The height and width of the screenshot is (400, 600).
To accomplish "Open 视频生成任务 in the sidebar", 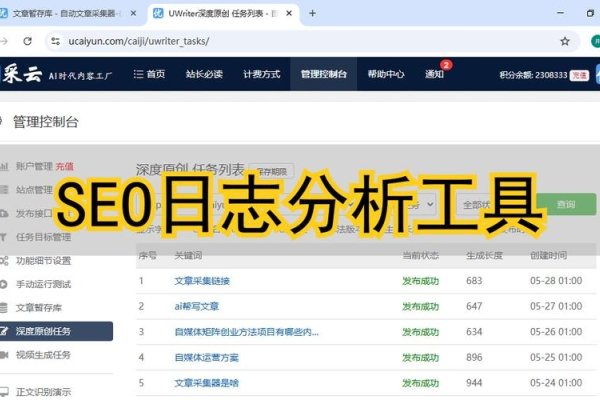I will tap(43, 355).
